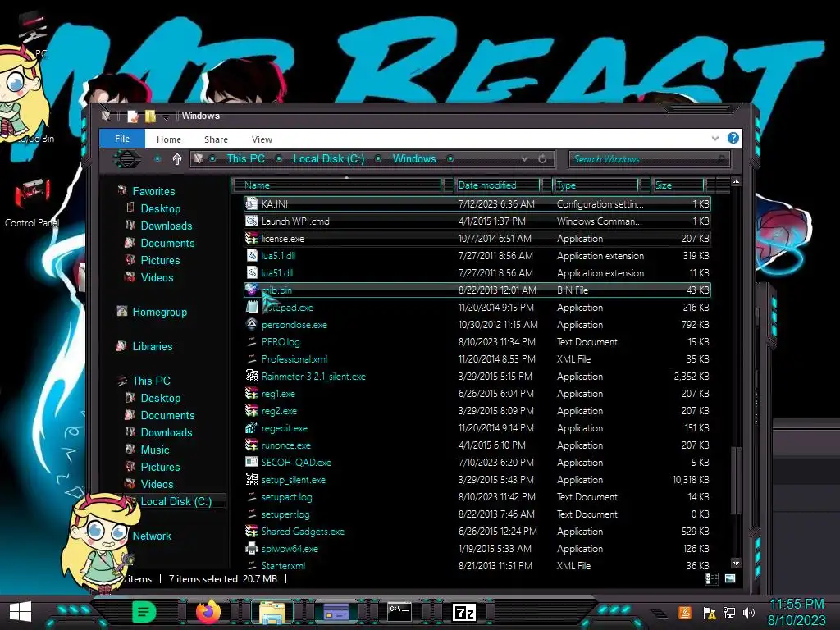
Task: Select the setuperr.log file name
Action: pos(285,514)
